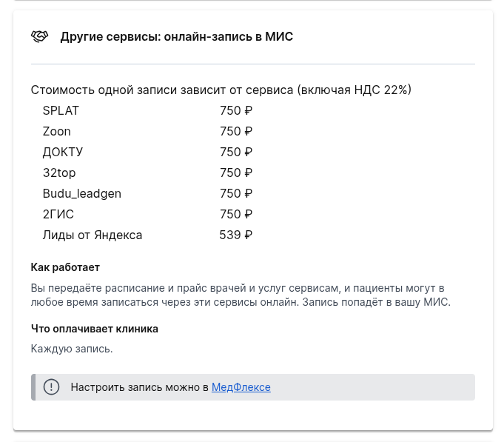Click the 32top service label
Image resolution: width=504 pixels, height=442 pixels.
point(59,173)
